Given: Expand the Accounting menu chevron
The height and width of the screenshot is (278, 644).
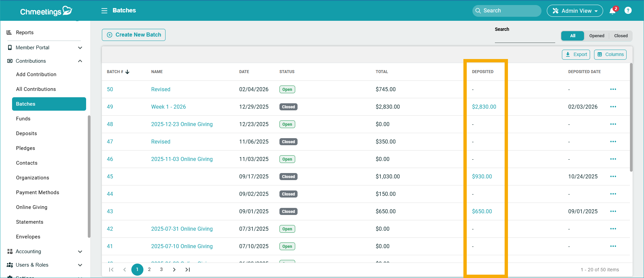Looking at the screenshot, I should pos(80,252).
